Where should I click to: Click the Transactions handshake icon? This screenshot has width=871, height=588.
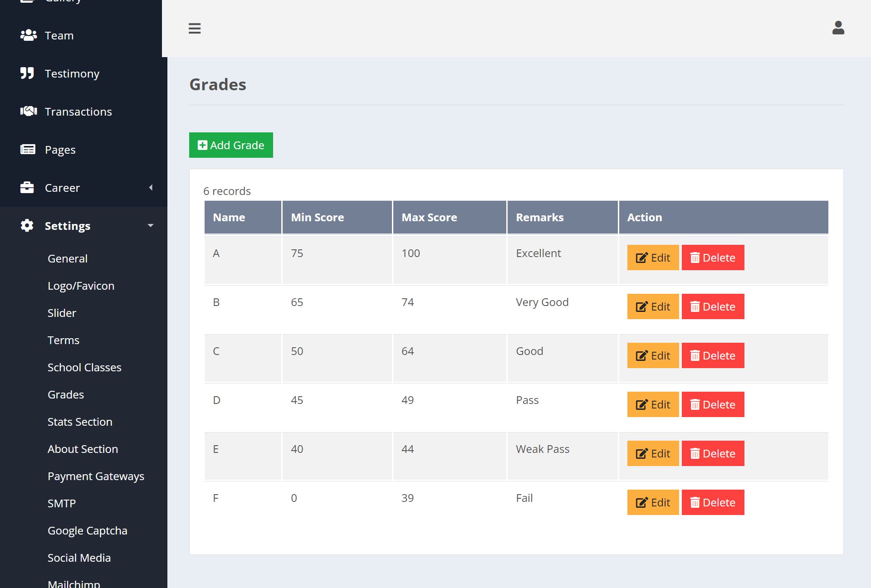click(28, 112)
